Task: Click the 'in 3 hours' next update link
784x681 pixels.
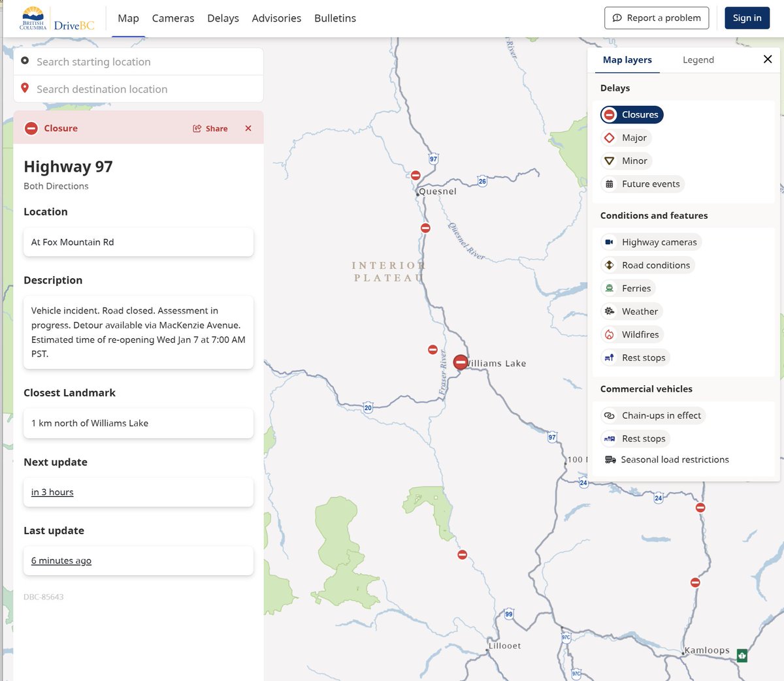Action: (52, 492)
